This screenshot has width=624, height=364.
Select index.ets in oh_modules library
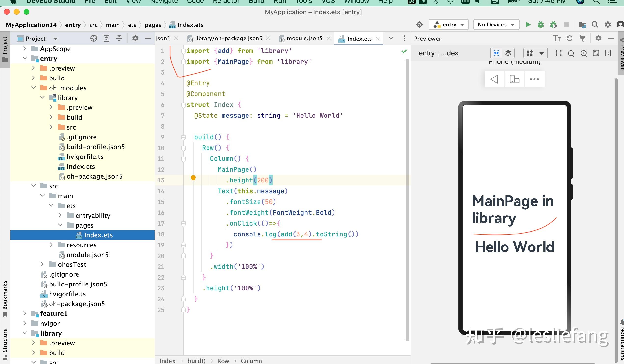point(81,166)
